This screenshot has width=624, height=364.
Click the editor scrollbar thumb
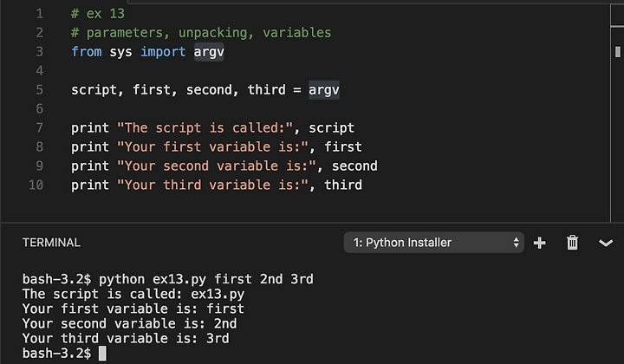coord(618,52)
